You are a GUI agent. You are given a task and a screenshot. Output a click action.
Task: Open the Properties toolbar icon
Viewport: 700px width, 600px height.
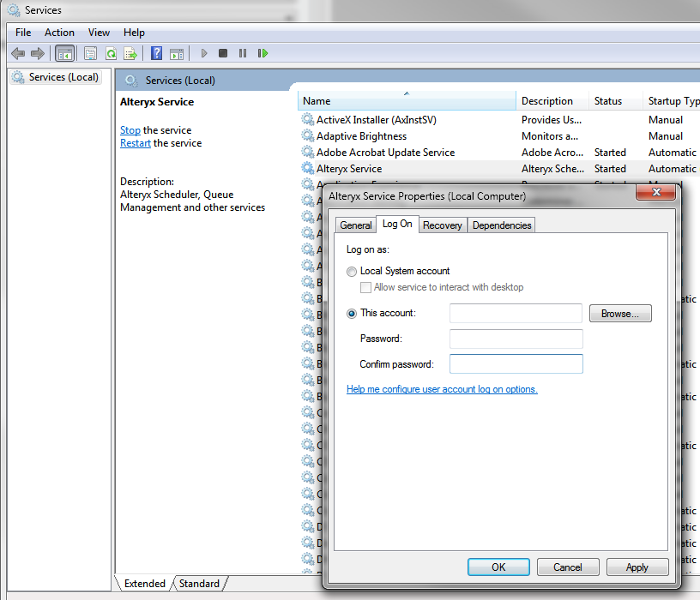[90, 53]
